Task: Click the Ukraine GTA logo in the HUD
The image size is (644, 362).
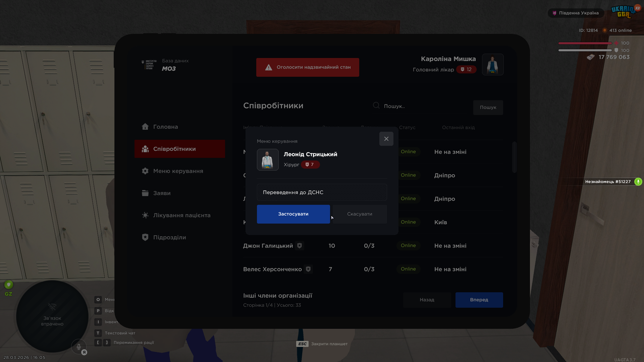Action: pos(623,11)
